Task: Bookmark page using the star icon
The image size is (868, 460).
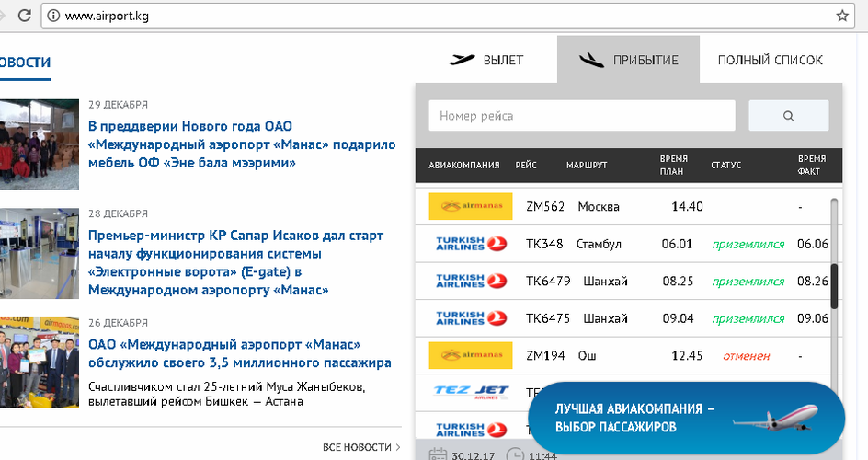Action: point(841,16)
